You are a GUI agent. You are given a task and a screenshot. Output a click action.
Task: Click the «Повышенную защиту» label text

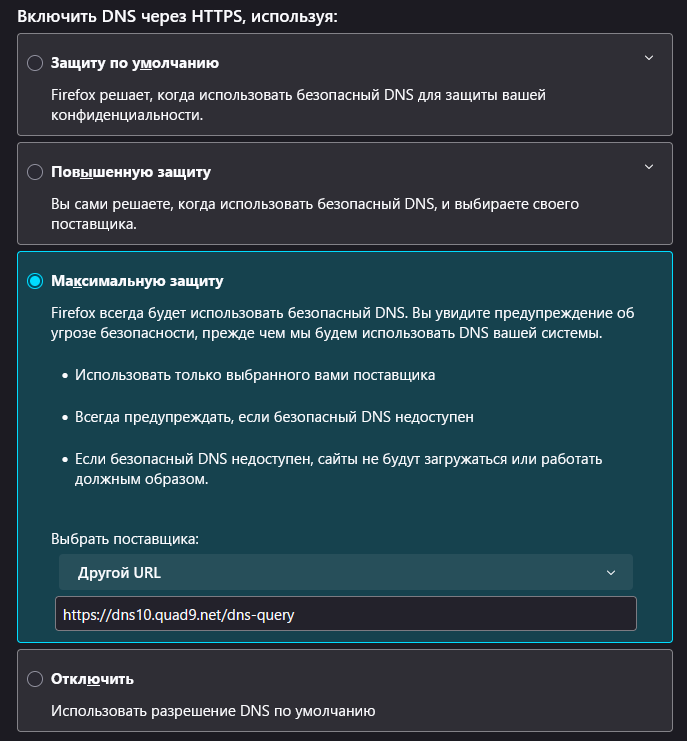(x=131, y=172)
